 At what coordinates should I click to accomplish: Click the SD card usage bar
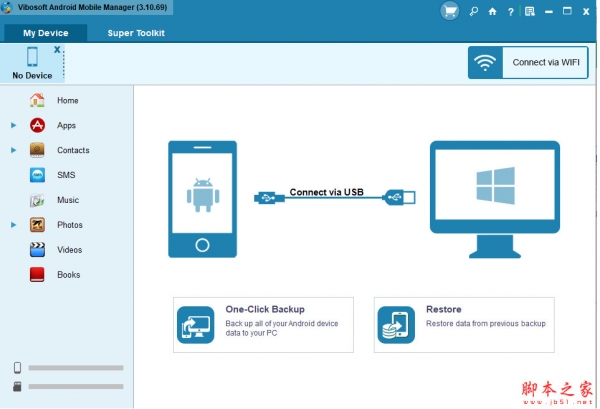click(x=76, y=386)
